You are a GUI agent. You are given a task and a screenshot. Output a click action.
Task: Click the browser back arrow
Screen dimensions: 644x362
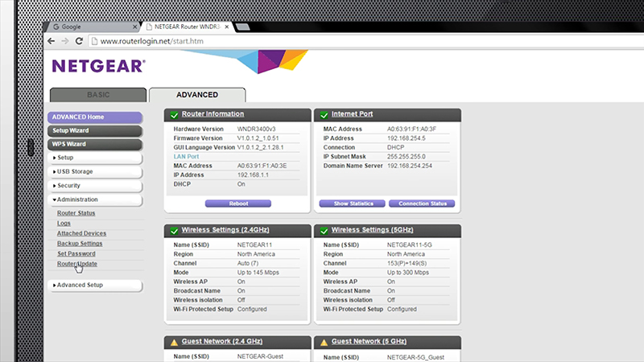[x=52, y=41]
